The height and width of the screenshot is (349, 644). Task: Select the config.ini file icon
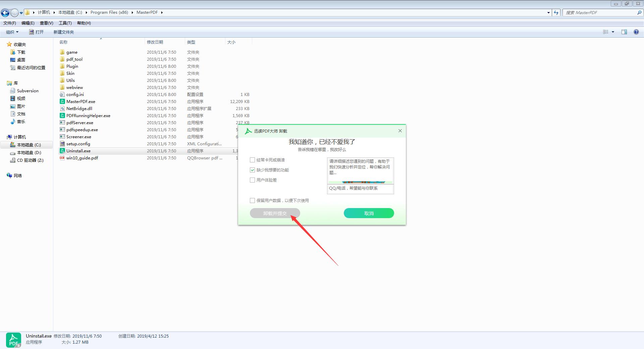(62, 94)
